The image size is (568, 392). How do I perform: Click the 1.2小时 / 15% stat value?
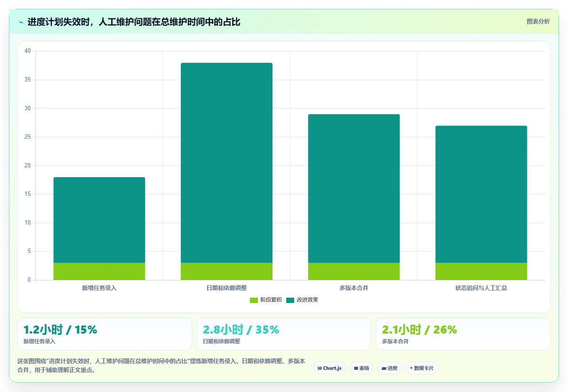(60, 330)
